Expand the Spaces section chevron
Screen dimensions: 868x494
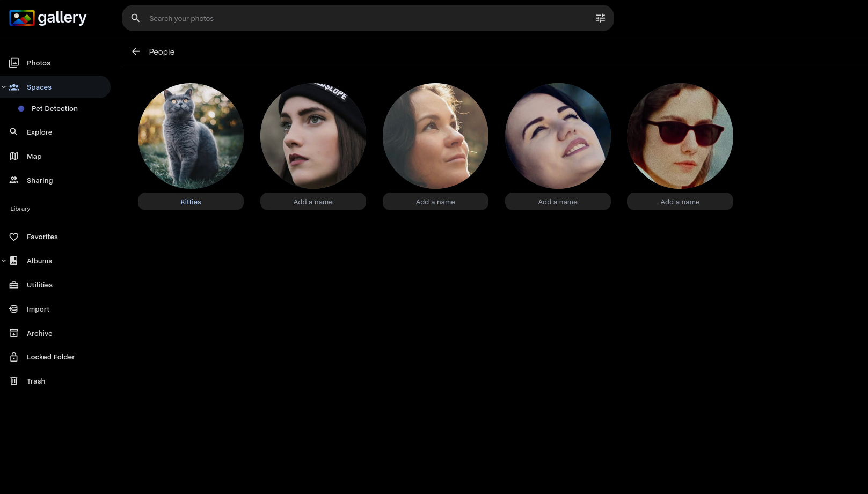pyautogui.click(x=4, y=87)
